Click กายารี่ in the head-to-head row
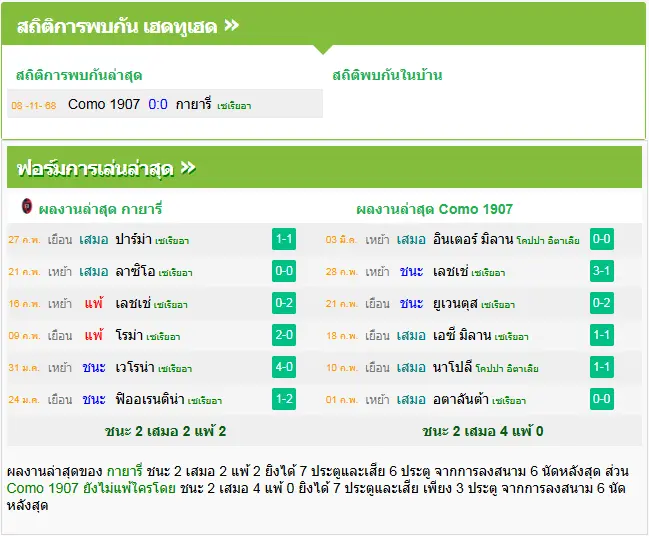 click(x=194, y=104)
